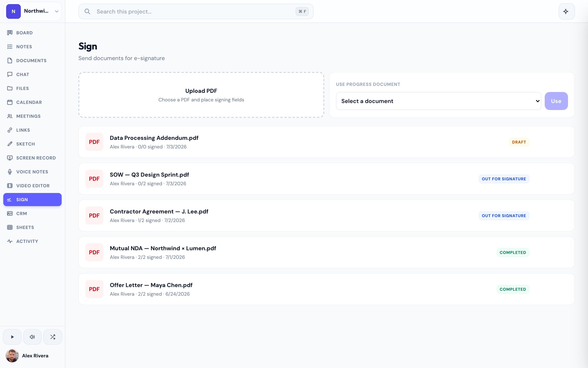Viewport: 588px width, 368px height.
Task: Click the PDF icon of Contractor Agreement J. Lee
Action: click(94, 215)
